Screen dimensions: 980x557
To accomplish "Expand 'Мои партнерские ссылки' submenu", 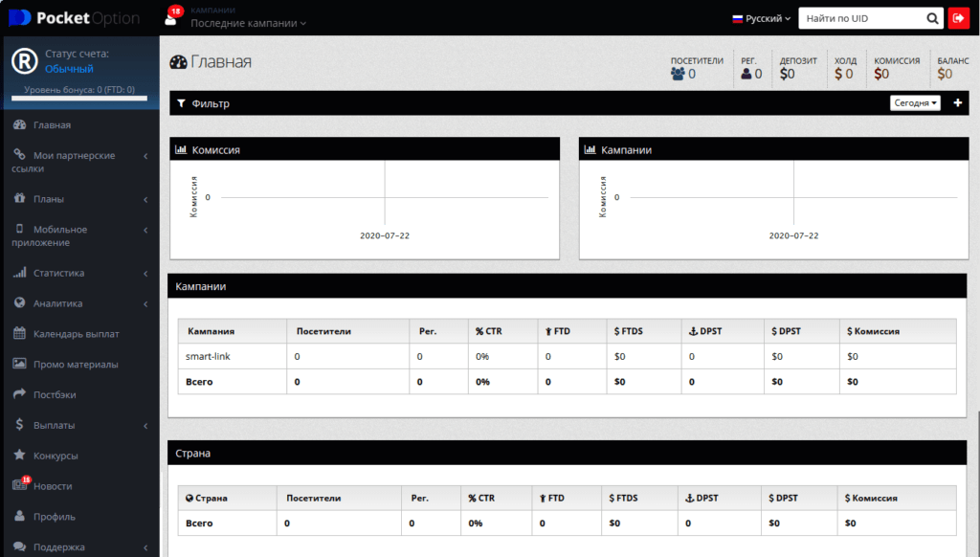I will pos(80,162).
